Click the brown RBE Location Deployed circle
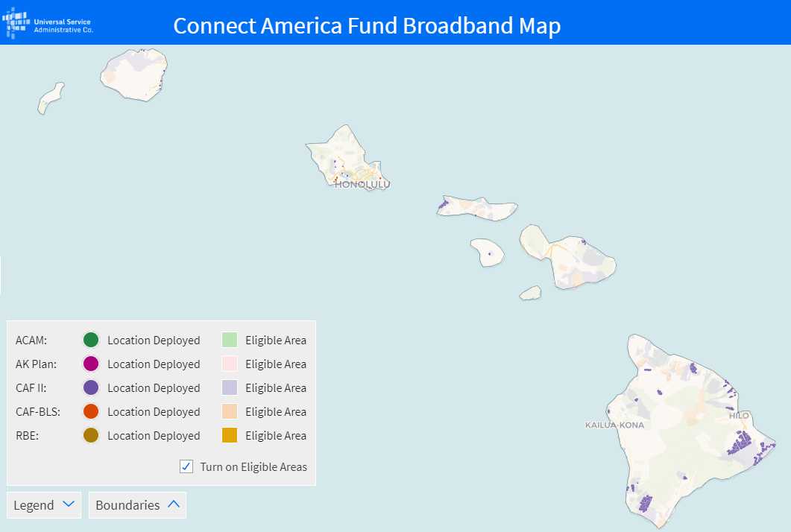 pos(91,435)
